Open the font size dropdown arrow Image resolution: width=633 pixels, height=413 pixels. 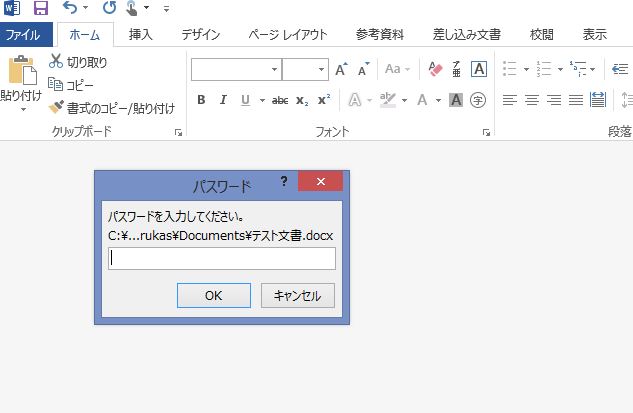(321, 69)
